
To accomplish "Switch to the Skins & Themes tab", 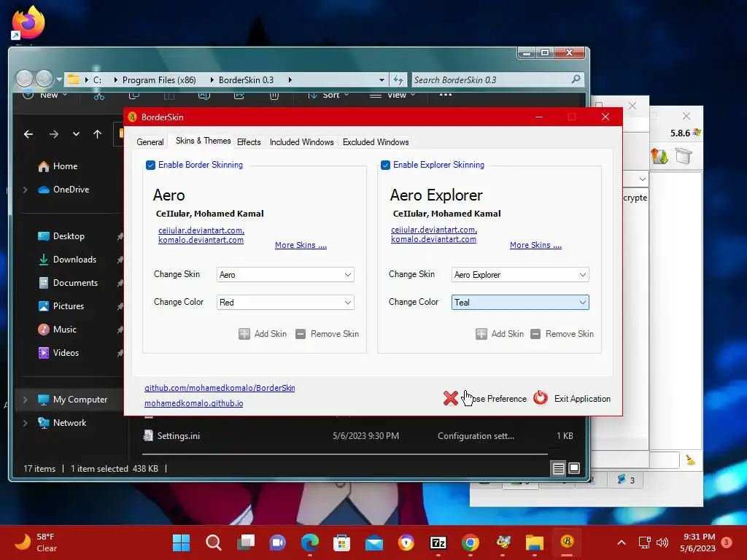I will click(x=203, y=141).
